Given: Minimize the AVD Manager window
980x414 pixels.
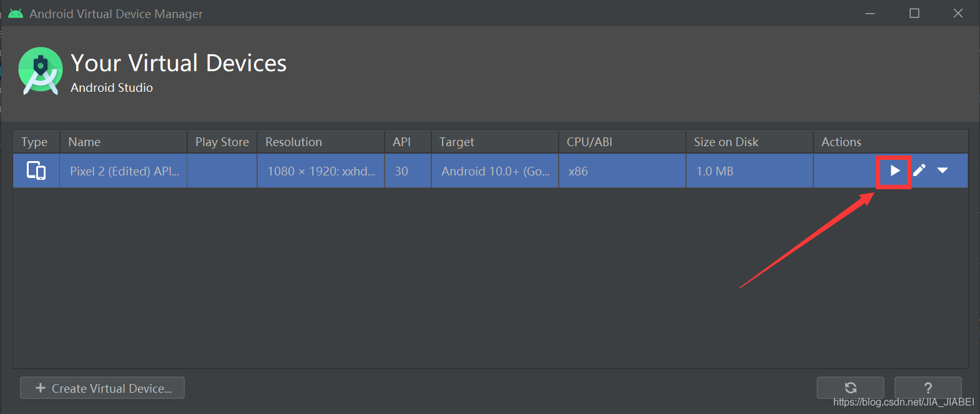Looking at the screenshot, I should 870,13.
